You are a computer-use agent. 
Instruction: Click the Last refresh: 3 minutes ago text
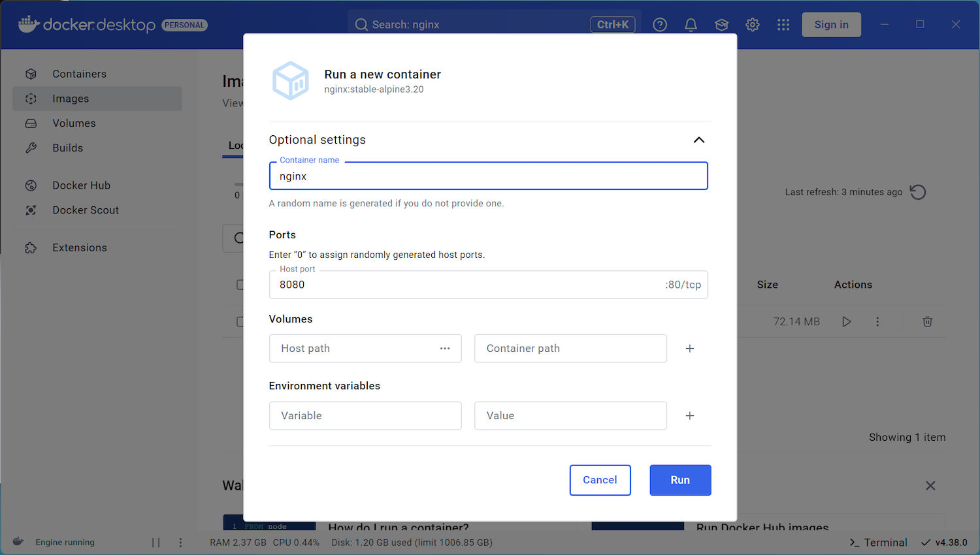(843, 192)
